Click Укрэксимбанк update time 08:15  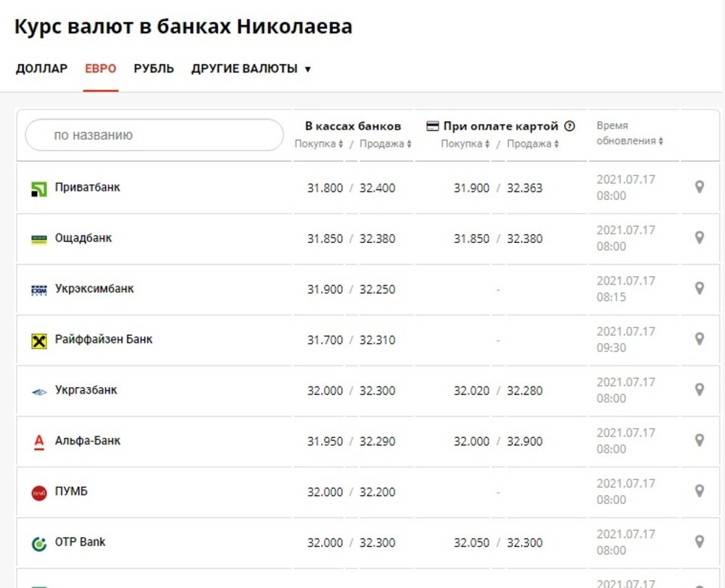(611, 297)
